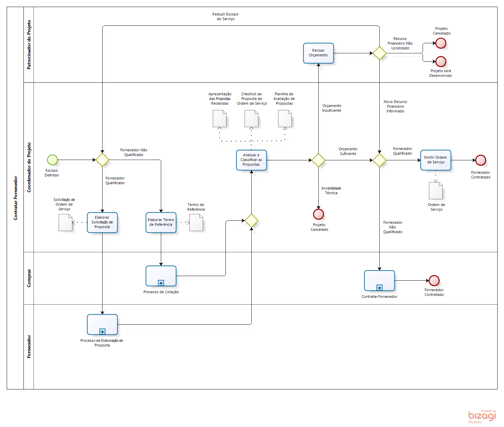Expand Processo de Elaboração de Proposta subprocess
Screen dimensions: 504x427
(102, 331)
